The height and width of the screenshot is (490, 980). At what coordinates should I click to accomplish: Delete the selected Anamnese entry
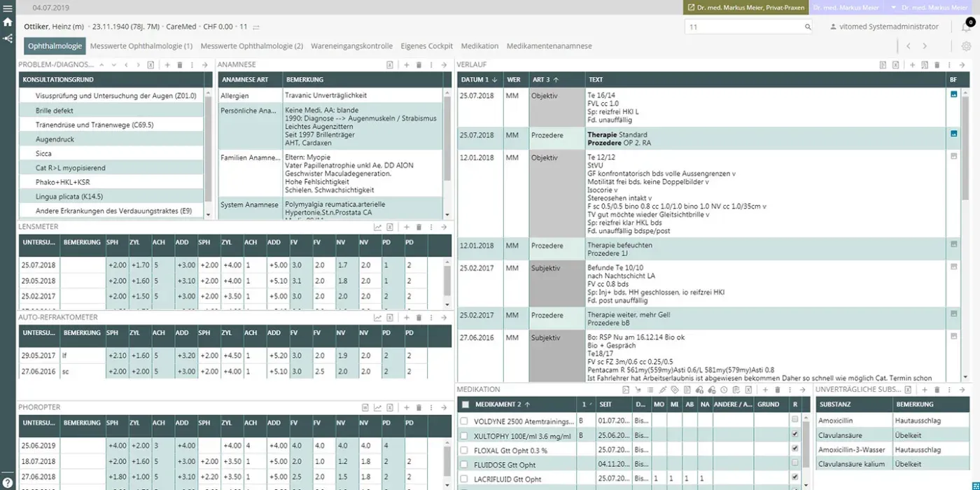click(419, 64)
